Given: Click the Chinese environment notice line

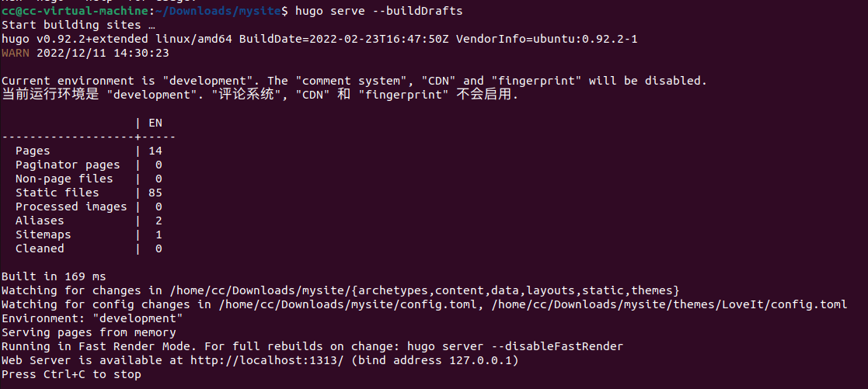Looking at the screenshot, I should coord(260,95).
